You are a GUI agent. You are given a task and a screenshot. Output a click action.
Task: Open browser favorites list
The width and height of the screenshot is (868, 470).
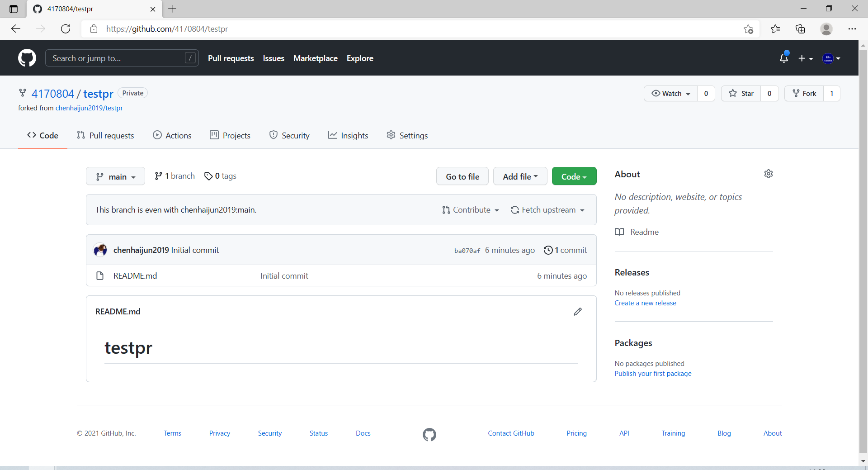(x=775, y=29)
